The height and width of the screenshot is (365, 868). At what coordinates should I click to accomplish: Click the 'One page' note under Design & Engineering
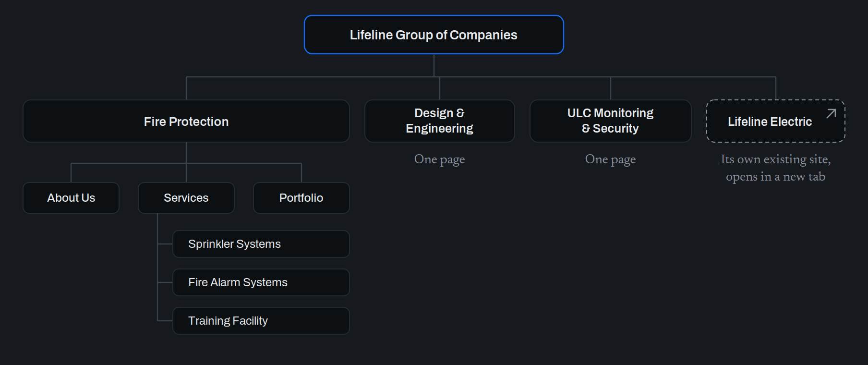pos(440,159)
